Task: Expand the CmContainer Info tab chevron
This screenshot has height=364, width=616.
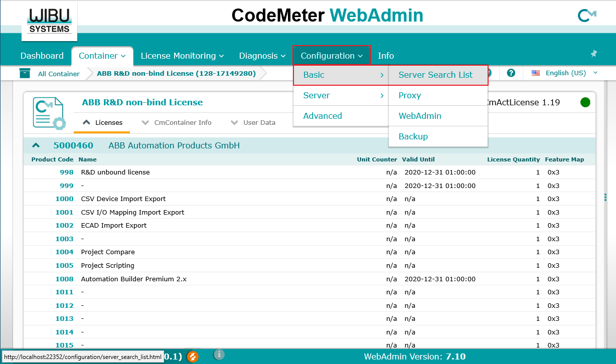Action: pos(145,122)
